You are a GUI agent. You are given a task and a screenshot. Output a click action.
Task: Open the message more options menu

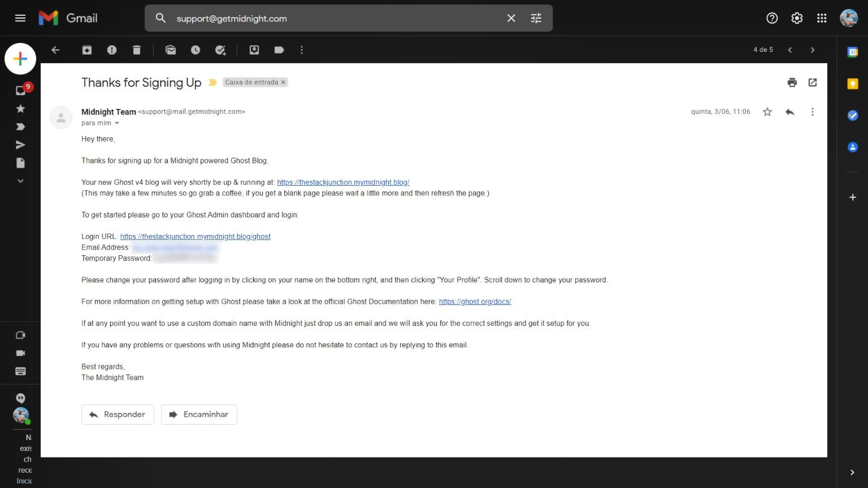click(x=813, y=112)
